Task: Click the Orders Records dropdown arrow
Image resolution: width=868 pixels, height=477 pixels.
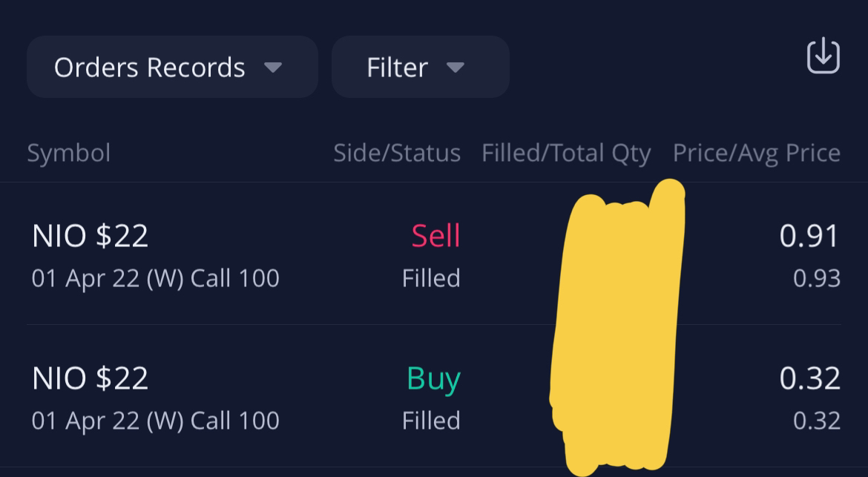Action: tap(273, 68)
